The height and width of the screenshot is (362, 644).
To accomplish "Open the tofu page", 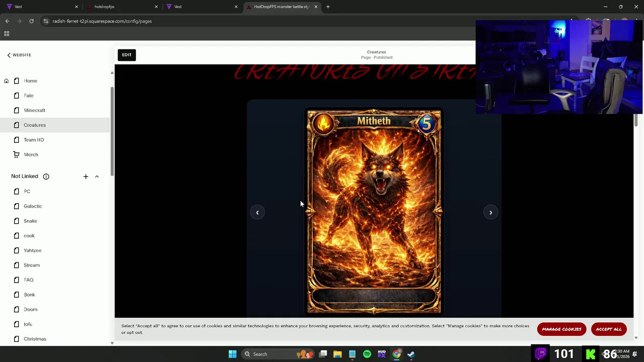I will click(x=28, y=324).
